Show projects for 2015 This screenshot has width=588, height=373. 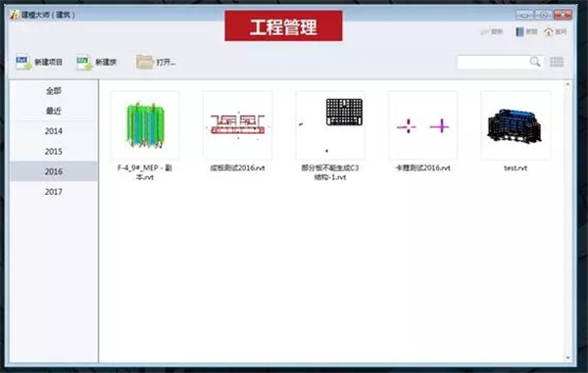[54, 152]
